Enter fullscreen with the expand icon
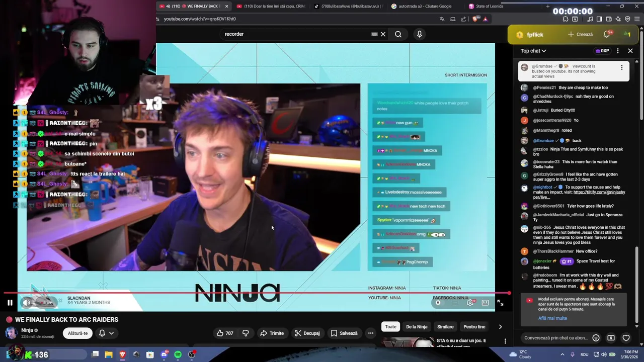 click(500, 303)
